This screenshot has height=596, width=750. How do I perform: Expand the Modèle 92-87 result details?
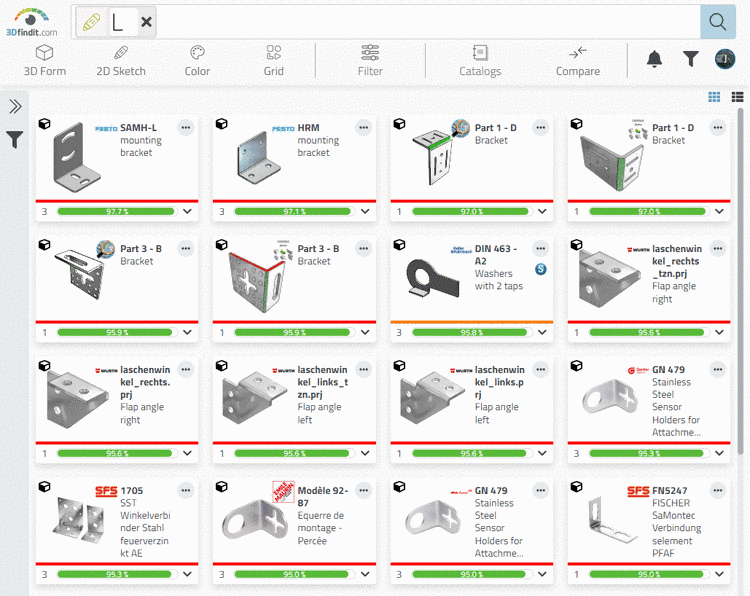[365, 574]
